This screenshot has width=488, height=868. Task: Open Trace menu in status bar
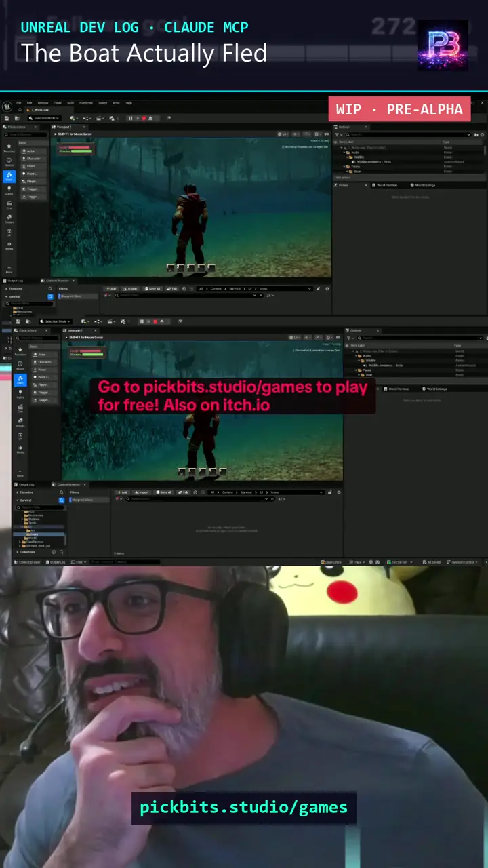coord(357,562)
